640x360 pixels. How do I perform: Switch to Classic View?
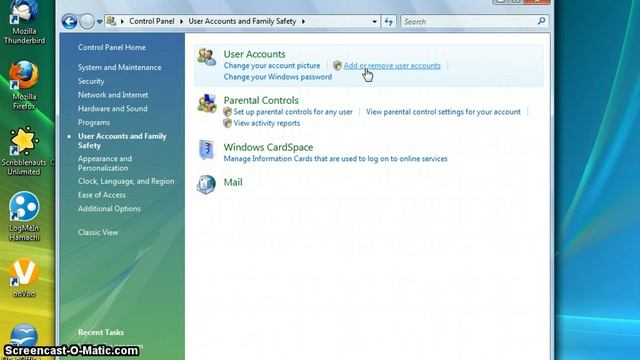[98, 232]
